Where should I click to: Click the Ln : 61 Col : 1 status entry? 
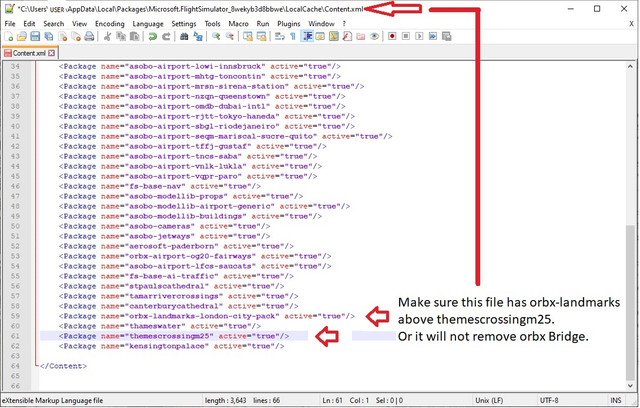click(346, 400)
